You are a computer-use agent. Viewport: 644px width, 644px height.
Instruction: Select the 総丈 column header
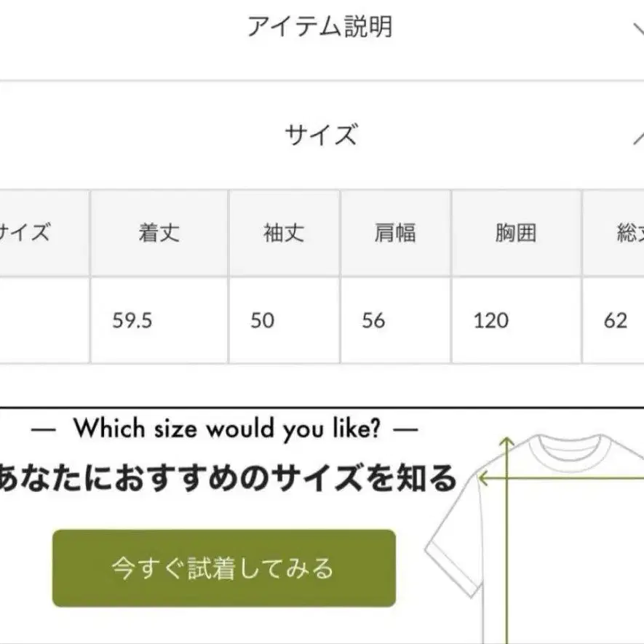click(x=626, y=234)
